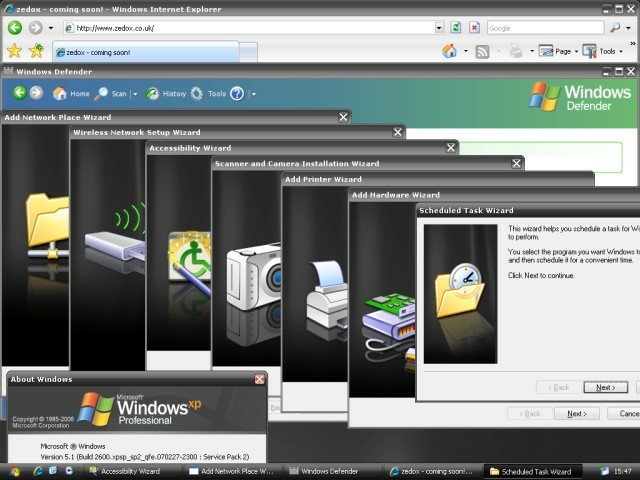
Task: Refresh the page in Internet Explorer
Action: coord(456,28)
